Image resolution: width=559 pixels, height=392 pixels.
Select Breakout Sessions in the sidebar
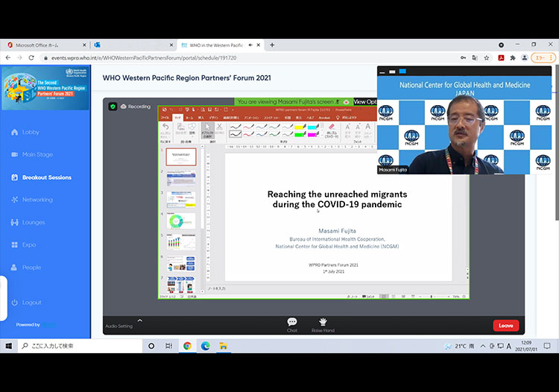tap(46, 177)
